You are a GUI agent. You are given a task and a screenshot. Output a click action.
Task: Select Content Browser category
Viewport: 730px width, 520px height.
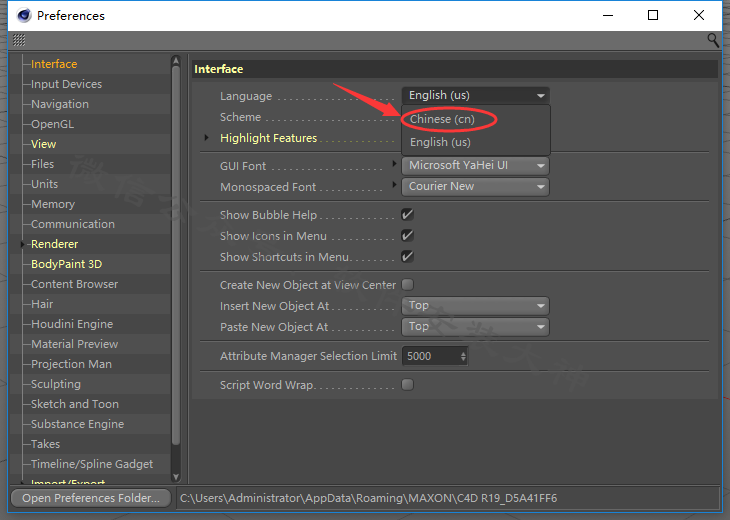pos(74,284)
